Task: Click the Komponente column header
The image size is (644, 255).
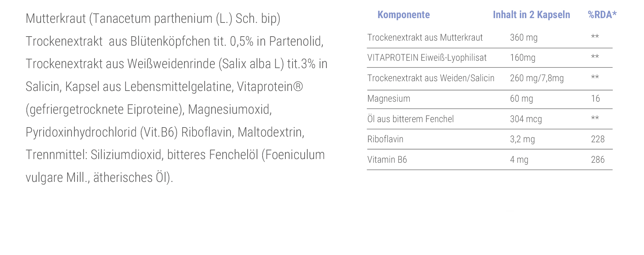Action: [x=404, y=15]
